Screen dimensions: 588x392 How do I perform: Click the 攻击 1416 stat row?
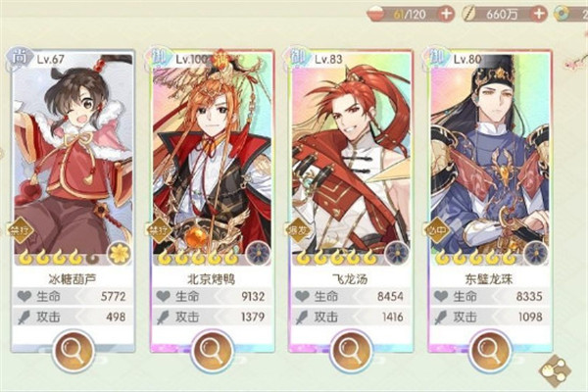click(x=351, y=317)
